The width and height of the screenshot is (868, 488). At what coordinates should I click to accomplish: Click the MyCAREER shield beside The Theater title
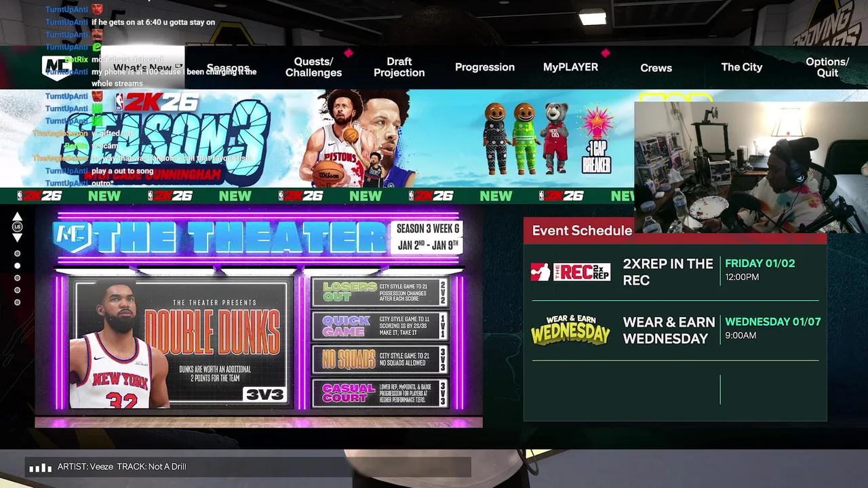pos(73,237)
